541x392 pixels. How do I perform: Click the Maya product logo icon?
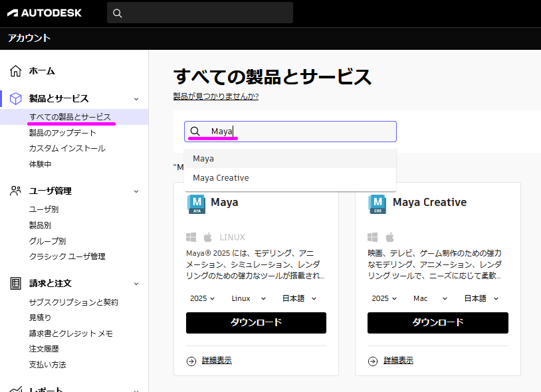tap(196, 205)
